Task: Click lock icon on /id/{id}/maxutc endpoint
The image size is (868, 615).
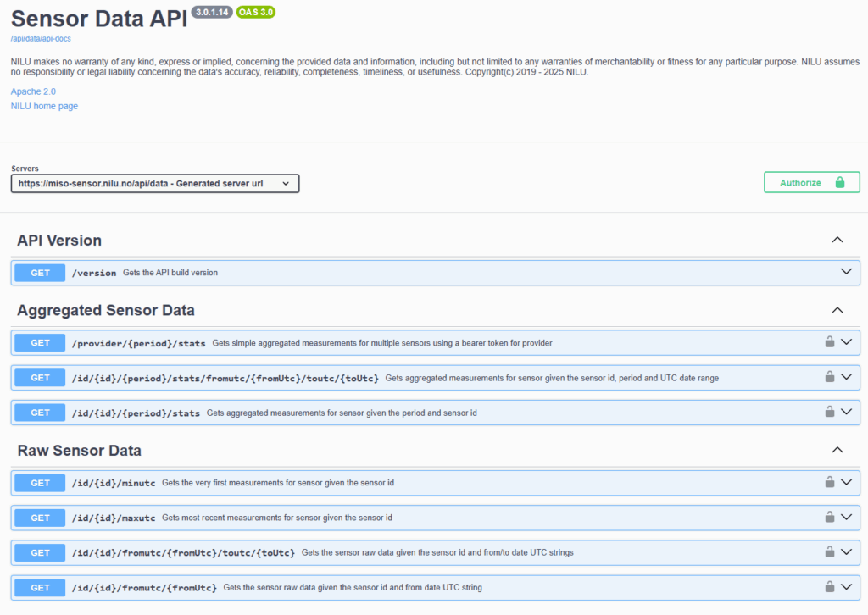Action: (x=830, y=517)
